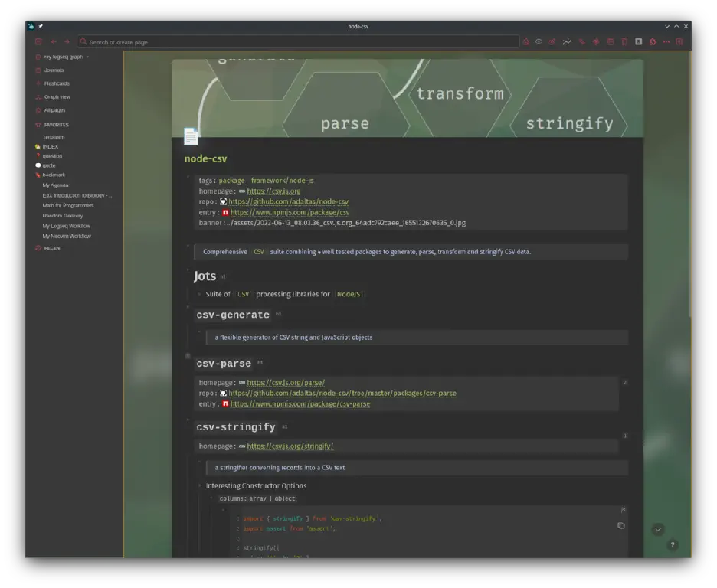Viewport: 717px width, 588px height.
Task: Open the csv.js.org/stringify/ homepage link
Action: tap(290, 446)
